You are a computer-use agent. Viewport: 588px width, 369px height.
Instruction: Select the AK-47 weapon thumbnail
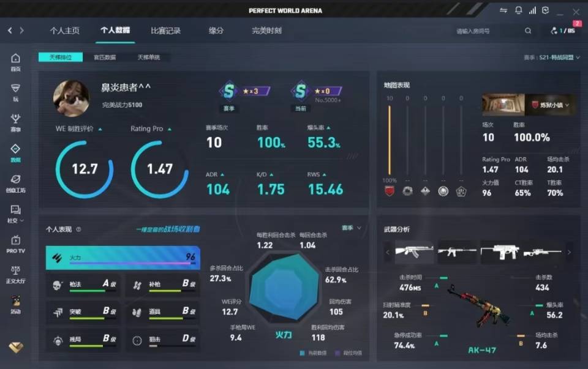414,252
